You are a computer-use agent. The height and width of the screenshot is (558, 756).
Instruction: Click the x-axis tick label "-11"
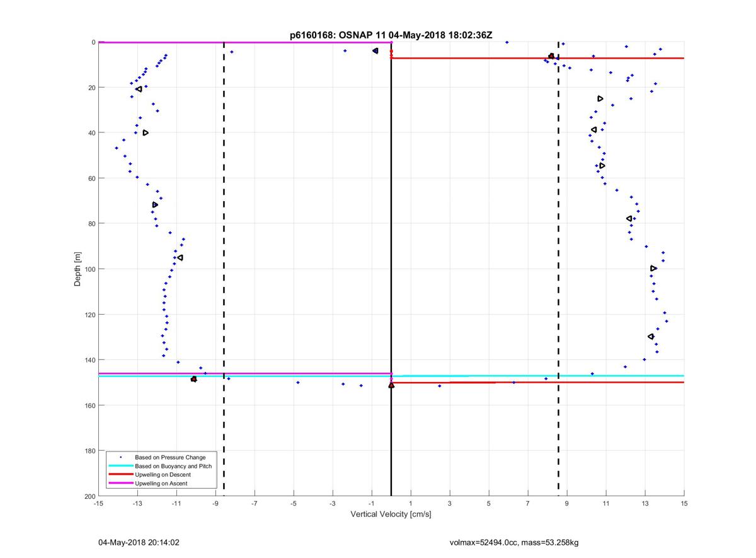tap(176, 504)
